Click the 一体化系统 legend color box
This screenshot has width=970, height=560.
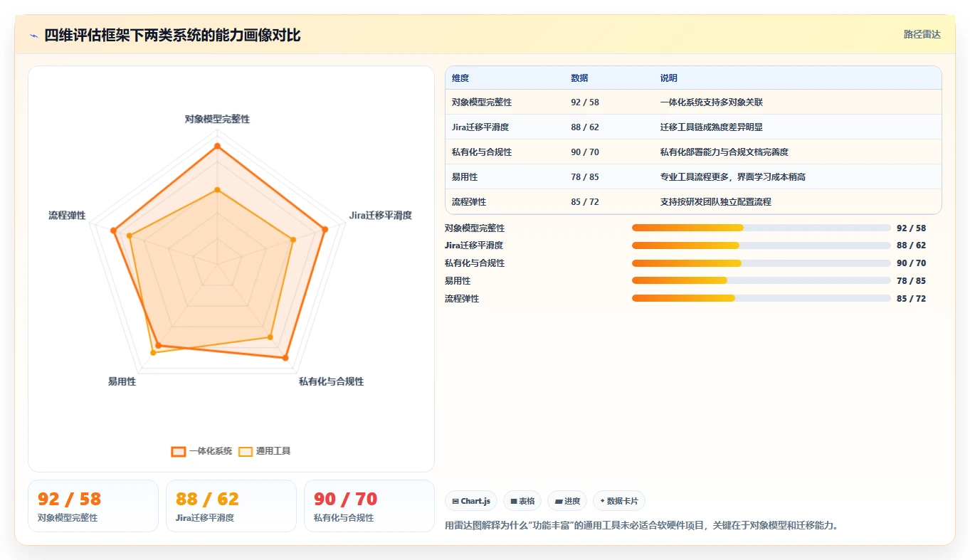pyautogui.click(x=179, y=451)
